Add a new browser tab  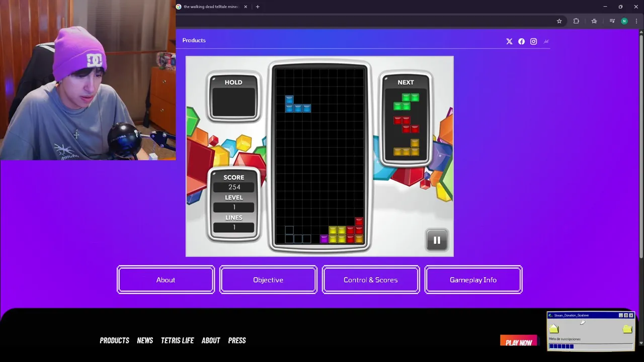pyautogui.click(x=258, y=7)
